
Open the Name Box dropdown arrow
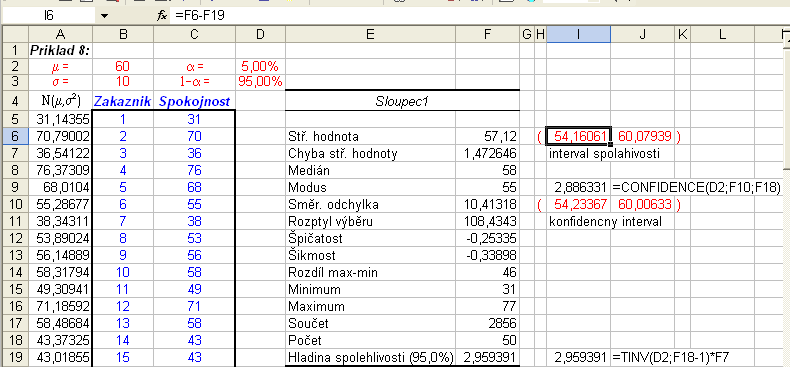pos(104,16)
